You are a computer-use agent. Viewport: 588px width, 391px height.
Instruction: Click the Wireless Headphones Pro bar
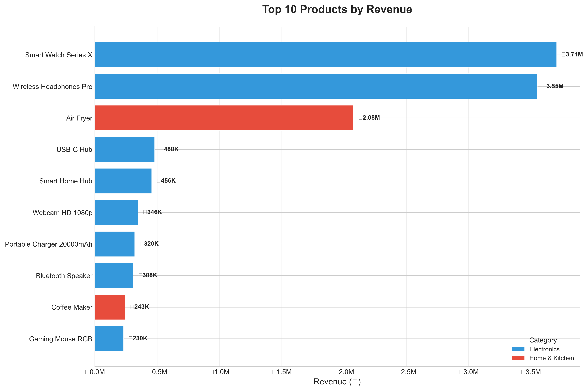[x=316, y=86]
